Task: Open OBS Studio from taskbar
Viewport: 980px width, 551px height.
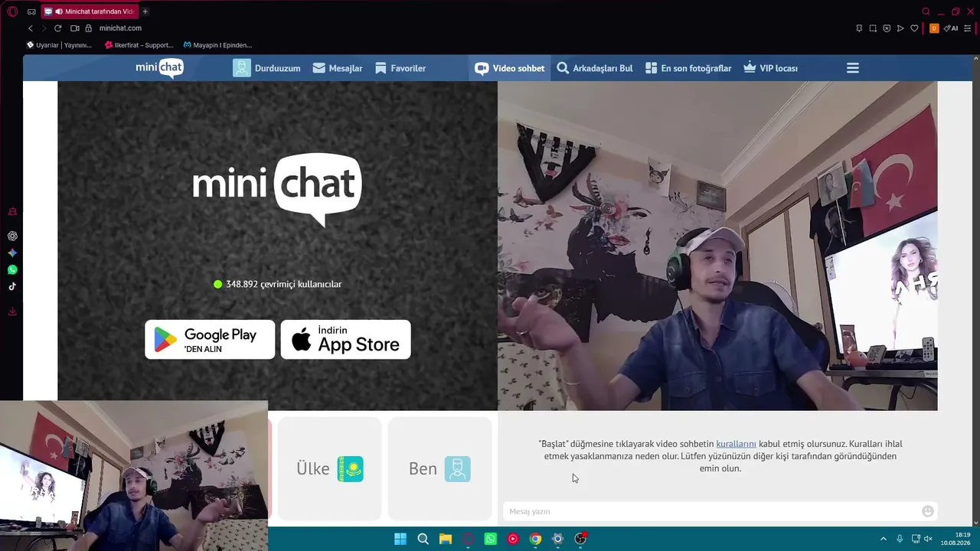Action: click(x=580, y=539)
